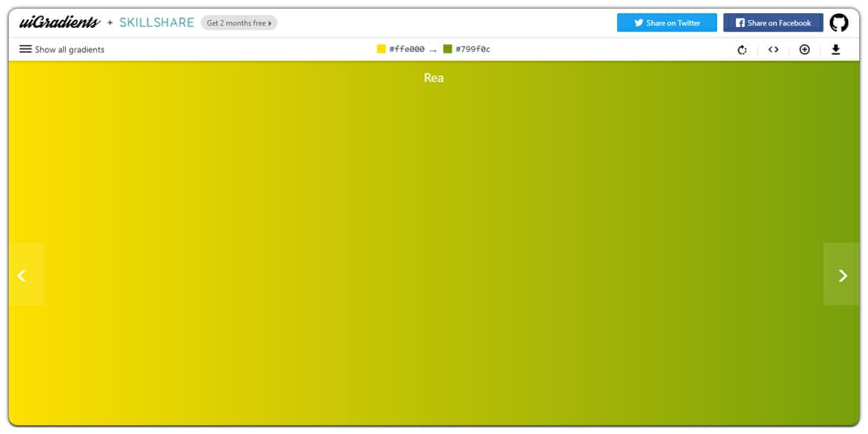The image size is (868, 434).
Task: Open the GitHub octocat icon
Action: click(x=839, y=23)
